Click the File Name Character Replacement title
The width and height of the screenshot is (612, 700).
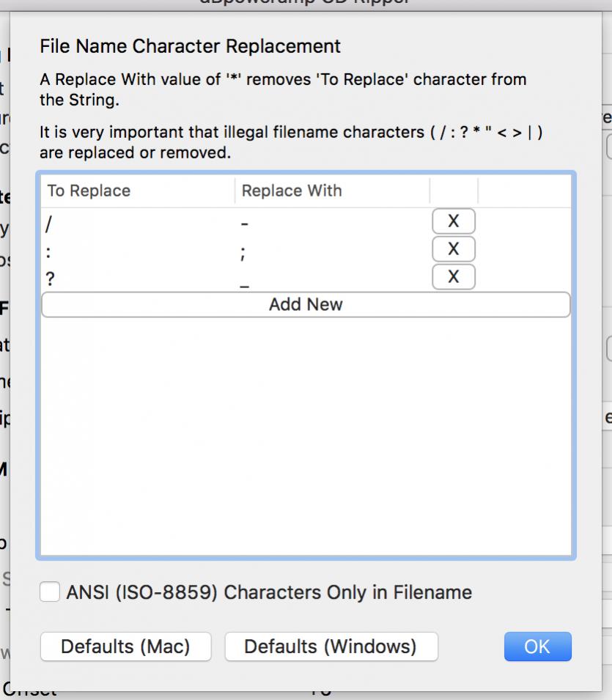(190, 47)
